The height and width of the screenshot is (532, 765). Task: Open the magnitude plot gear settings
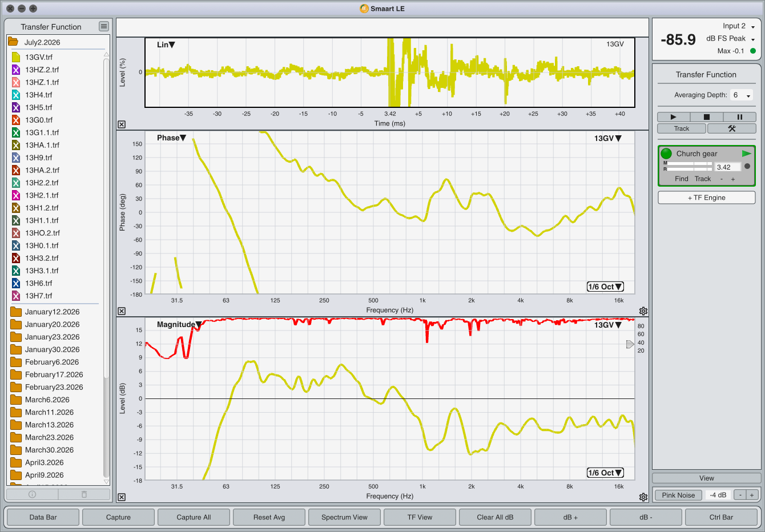643,497
